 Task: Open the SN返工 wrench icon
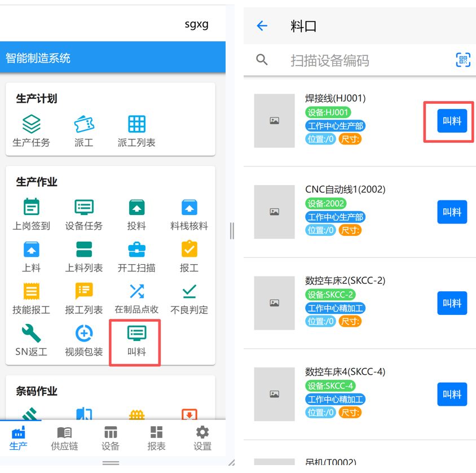pos(32,334)
